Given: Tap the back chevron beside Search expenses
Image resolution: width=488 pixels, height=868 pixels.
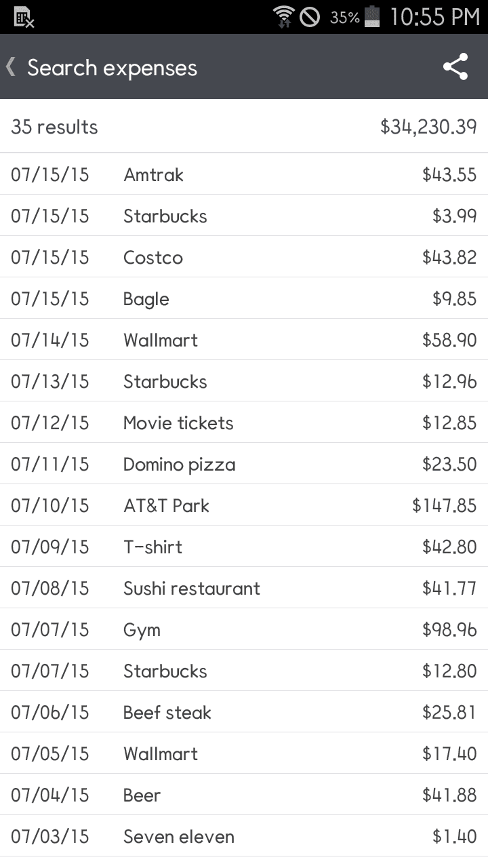Looking at the screenshot, I should tap(11, 66).
